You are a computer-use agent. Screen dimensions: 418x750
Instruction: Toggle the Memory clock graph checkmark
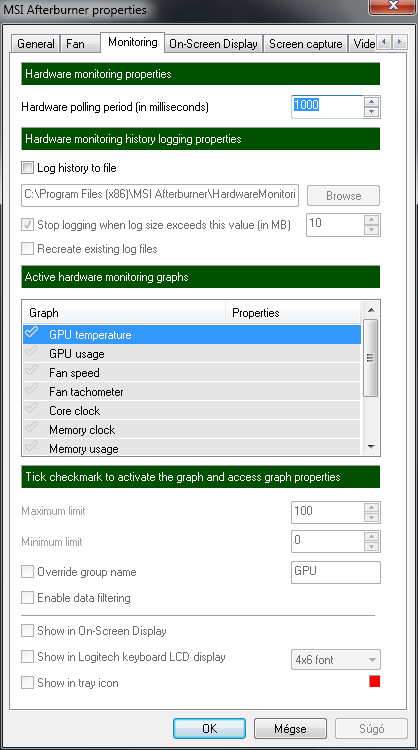coord(32,428)
